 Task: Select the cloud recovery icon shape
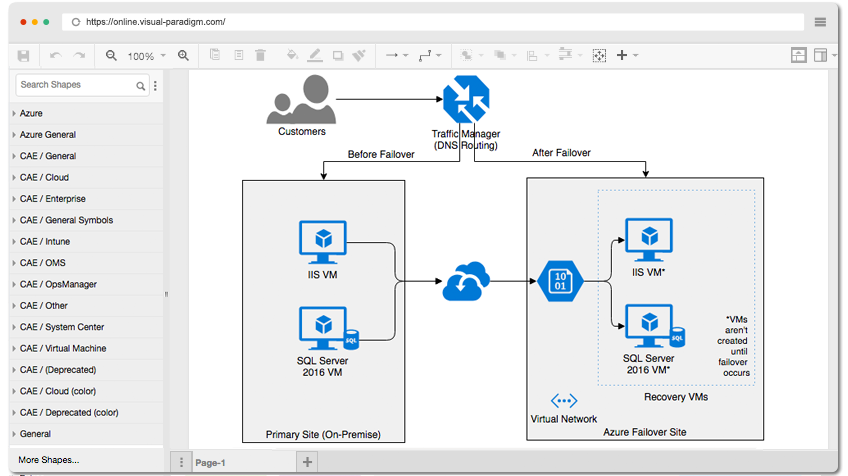[466, 281]
